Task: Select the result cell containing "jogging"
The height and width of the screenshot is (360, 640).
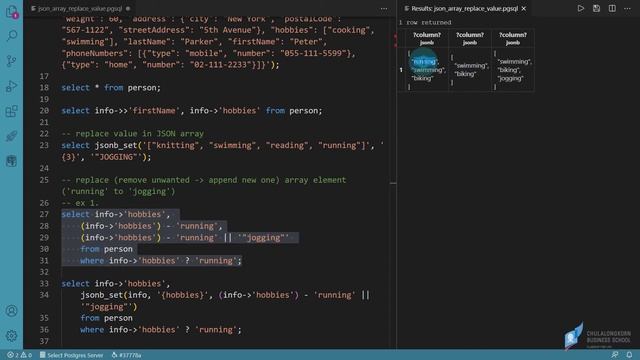Action: [x=513, y=69]
